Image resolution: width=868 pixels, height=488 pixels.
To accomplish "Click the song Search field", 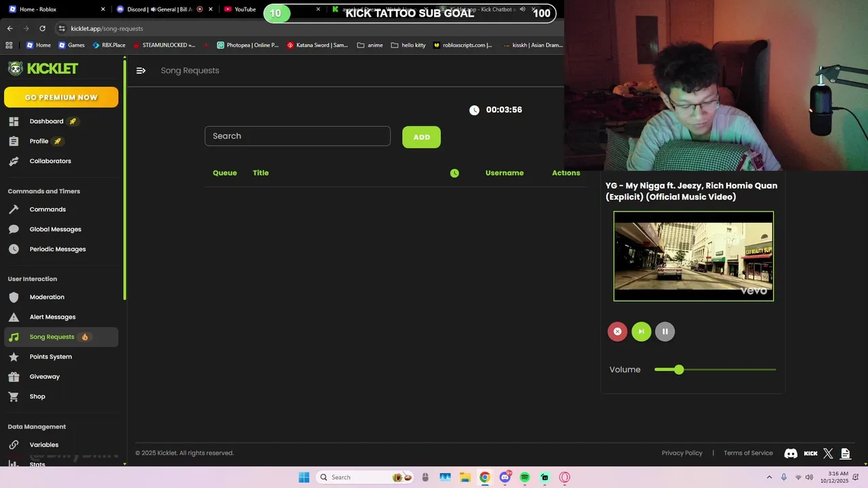I will tap(298, 136).
